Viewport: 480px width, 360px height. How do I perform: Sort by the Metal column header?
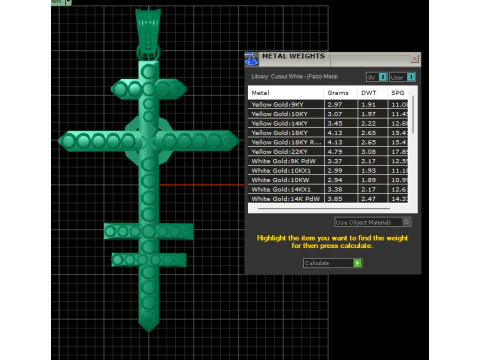[286, 93]
